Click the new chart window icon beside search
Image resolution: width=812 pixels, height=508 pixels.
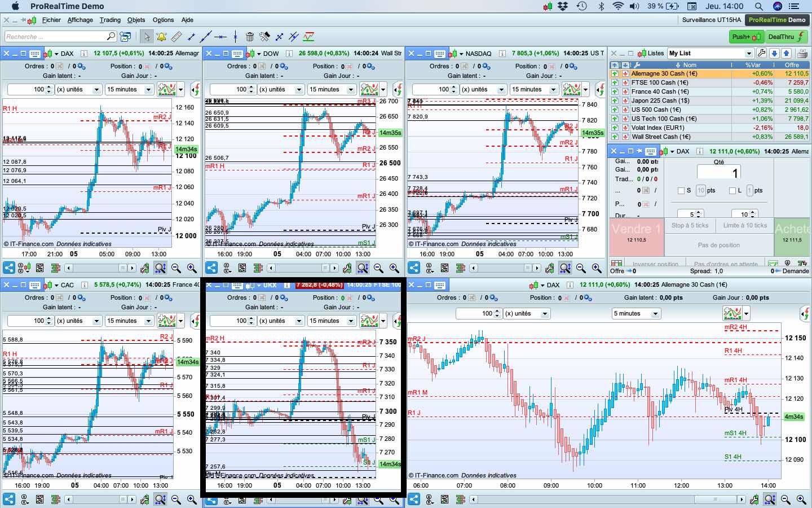click(125, 37)
